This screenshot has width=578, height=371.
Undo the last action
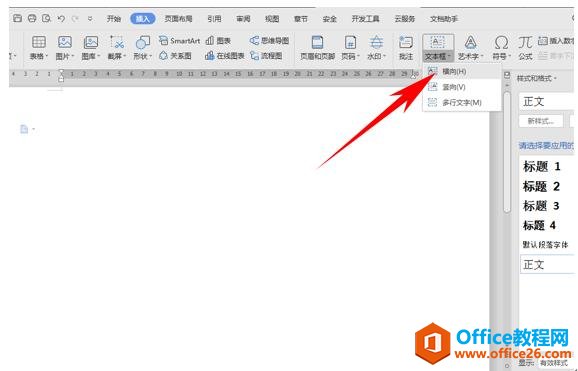tap(61, 18)
